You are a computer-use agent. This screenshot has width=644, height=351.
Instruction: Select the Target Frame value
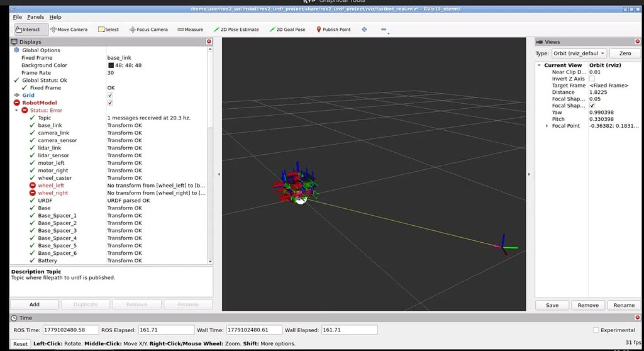tap(609, 86)
